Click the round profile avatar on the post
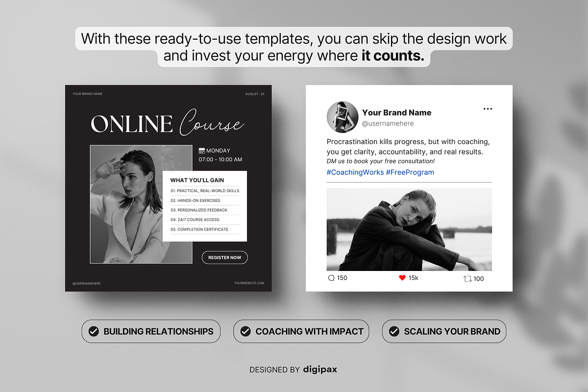Screen dimensions: 588x392 pos(343,117)
